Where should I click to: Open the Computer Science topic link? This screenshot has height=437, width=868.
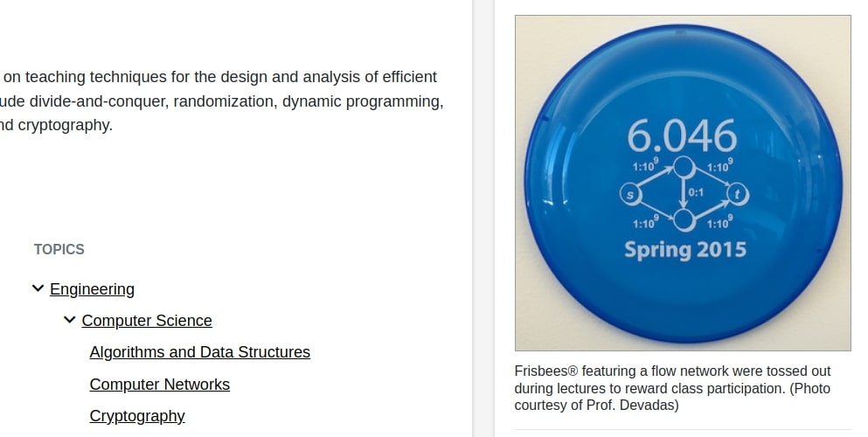click(147, 321)
